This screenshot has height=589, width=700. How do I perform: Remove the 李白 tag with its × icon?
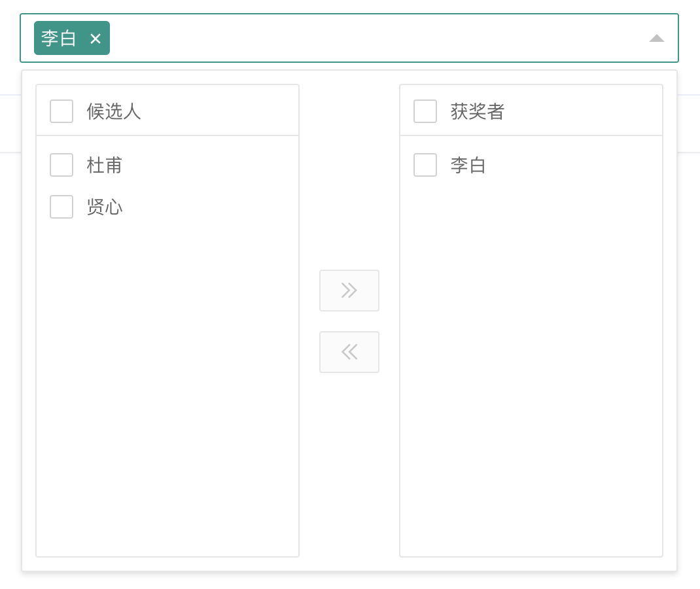point(96,39)
